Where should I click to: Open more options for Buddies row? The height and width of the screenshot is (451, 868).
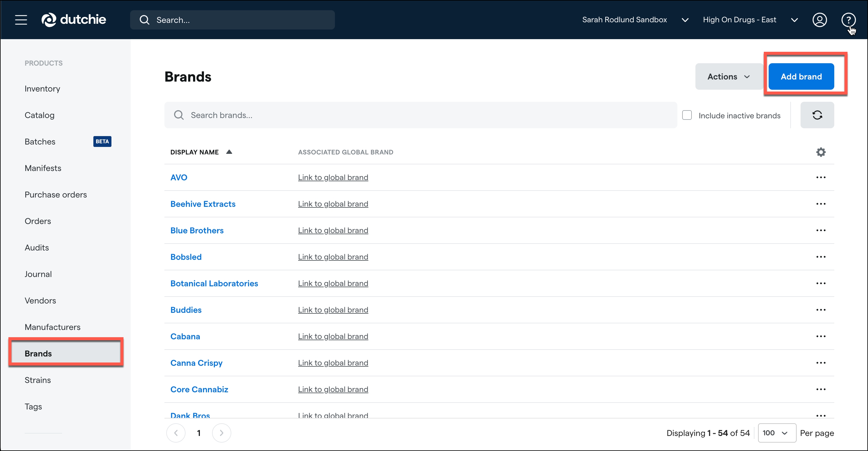(820, 310)
